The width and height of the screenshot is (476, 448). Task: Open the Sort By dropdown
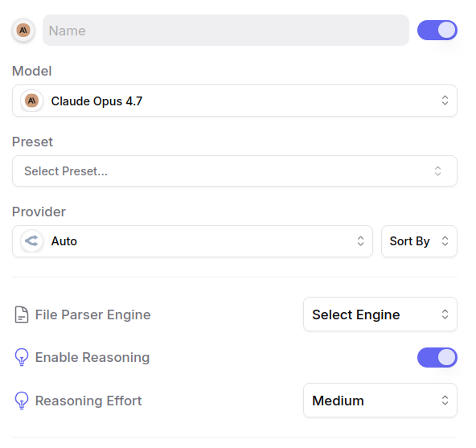point(419,241)
